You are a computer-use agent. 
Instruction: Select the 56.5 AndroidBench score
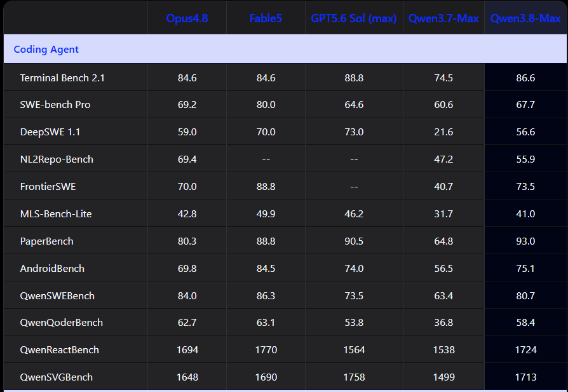point(443,269)
